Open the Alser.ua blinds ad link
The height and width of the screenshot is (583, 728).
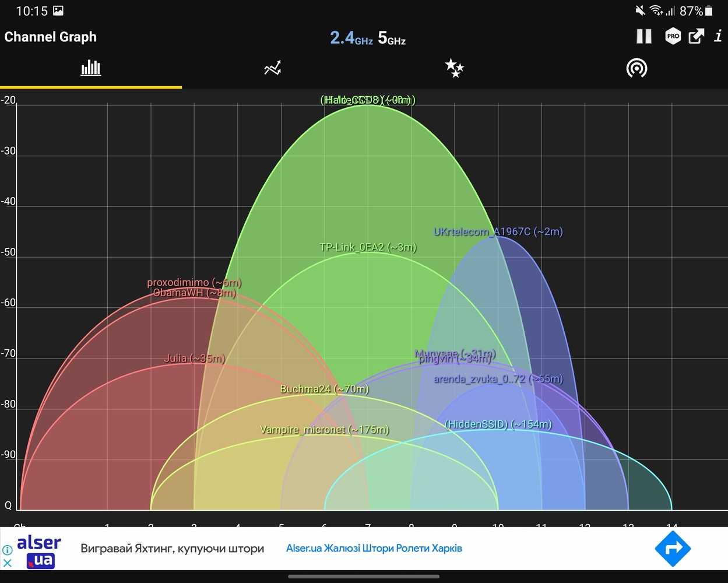pyautogui.click(x=374, y=548)
